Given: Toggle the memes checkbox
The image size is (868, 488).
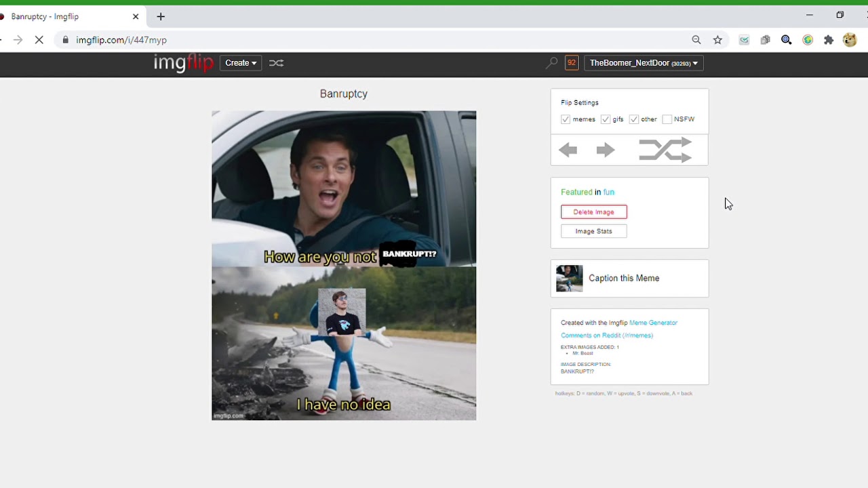Looking at the screenshot, I should pos(566,119).
